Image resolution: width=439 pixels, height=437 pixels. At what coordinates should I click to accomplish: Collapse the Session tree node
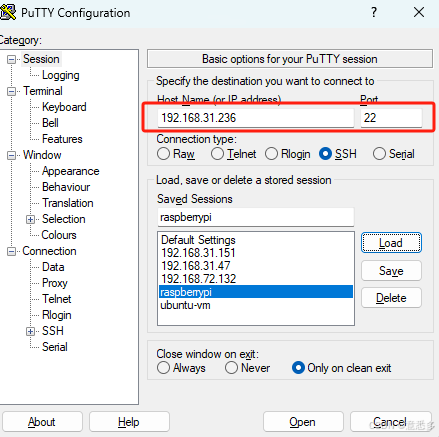tap(11, 59)
